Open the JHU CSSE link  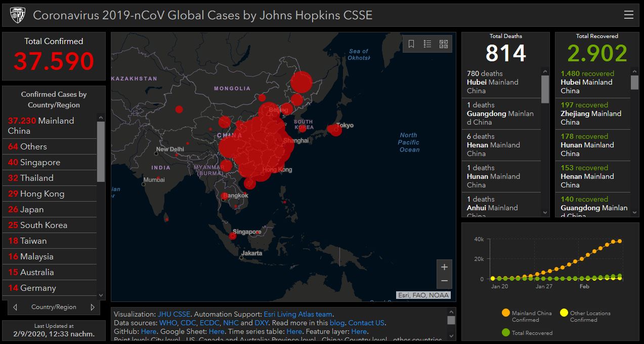click(x=174, y=314)
